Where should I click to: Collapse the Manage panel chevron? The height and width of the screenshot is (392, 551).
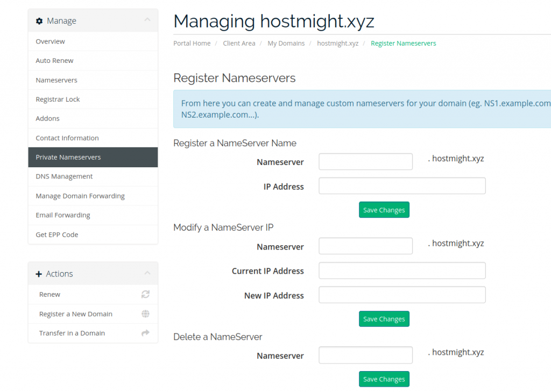tap(147, 20)
